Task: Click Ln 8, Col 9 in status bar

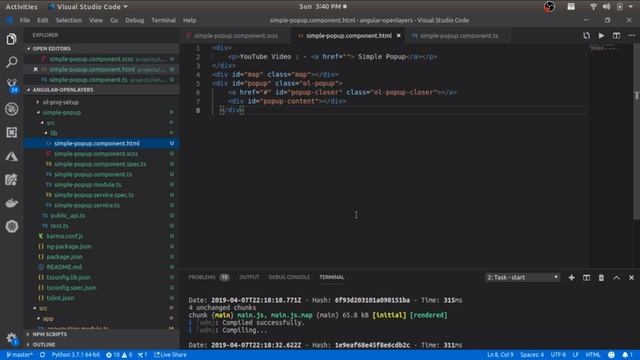Action: pos(500,355)
